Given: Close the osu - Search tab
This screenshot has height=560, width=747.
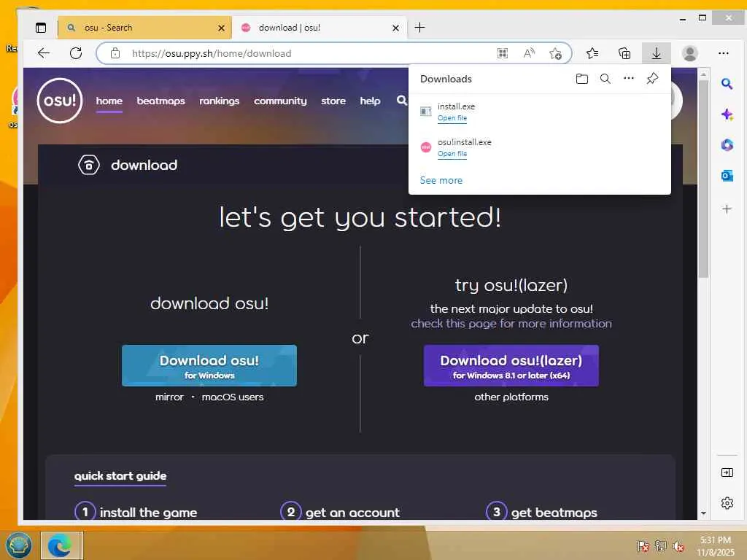Looking at the screenshot, I should click(221, 28).
